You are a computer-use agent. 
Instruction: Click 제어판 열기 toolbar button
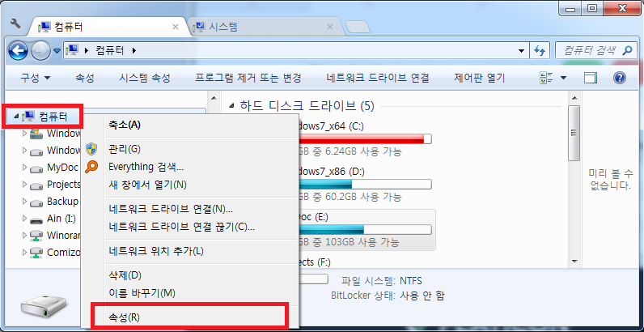click(x=479, y=78)
